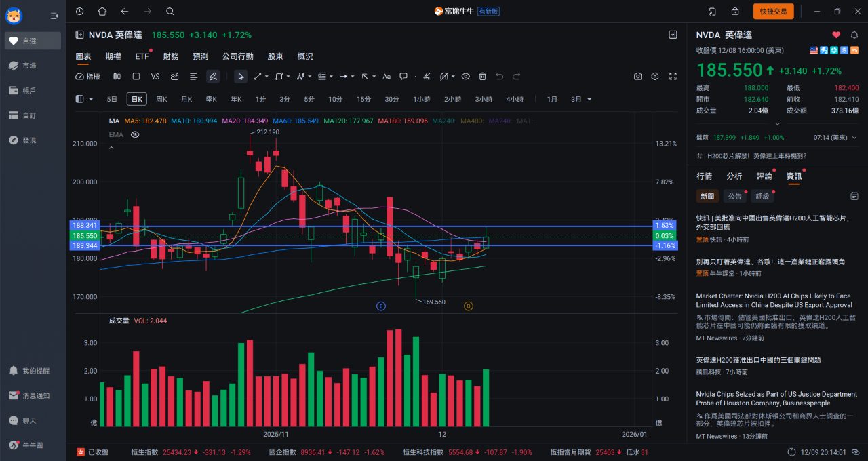The height and width of the screenshot is (461, 868).
Task: Select the cursor pointer tool
Action: coord(241,77)
